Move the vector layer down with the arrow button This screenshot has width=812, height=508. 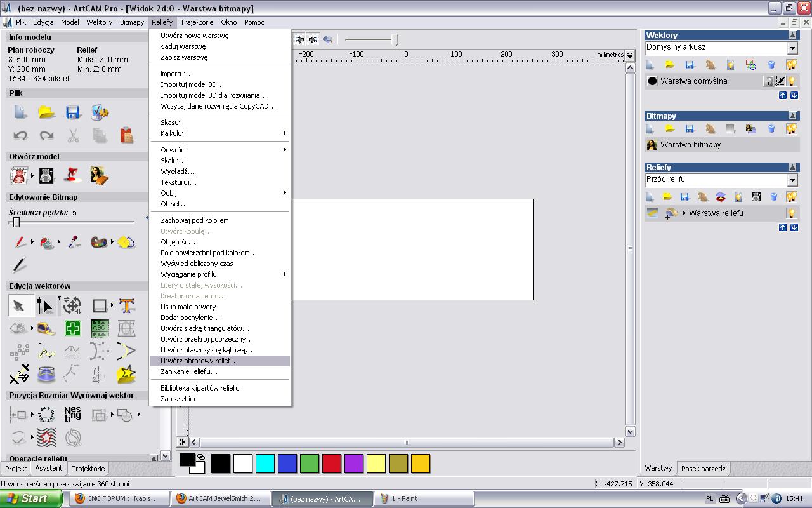click(x=794, y=95)
